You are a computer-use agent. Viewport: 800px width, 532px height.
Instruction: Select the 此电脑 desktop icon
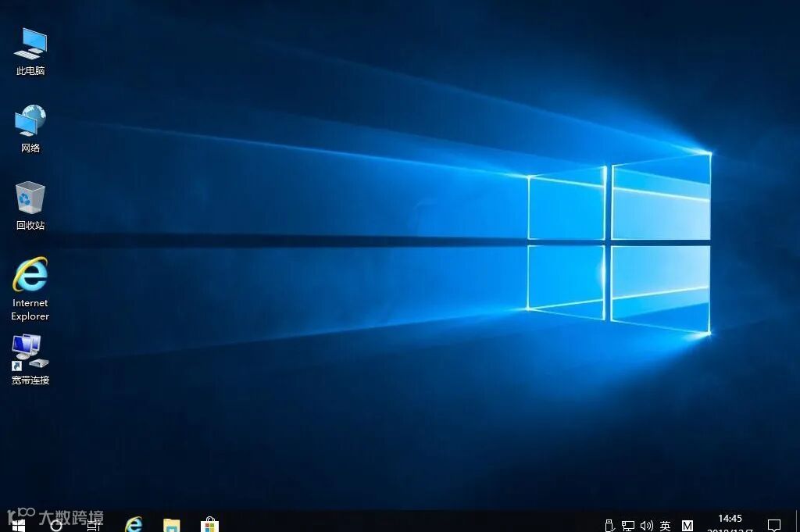pos(30,52)
